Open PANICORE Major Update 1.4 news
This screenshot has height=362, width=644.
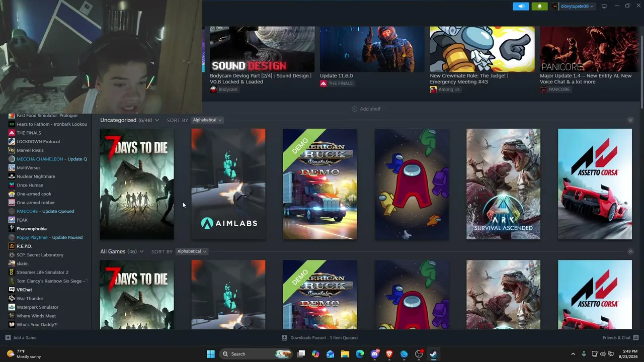[x=589, y=56]
